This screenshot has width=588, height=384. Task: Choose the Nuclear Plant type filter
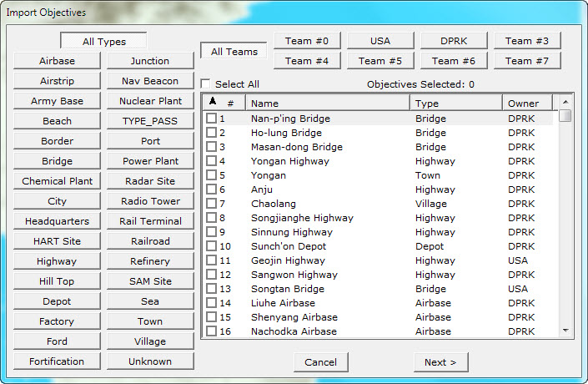pyautogui.click(x=150, y=101)
